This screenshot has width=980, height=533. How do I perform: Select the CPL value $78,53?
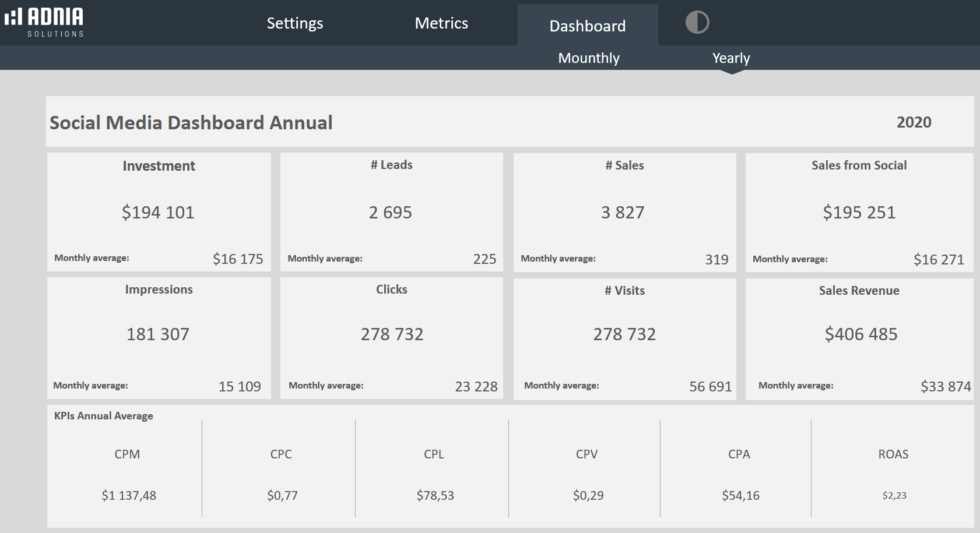tap(435, 496)
